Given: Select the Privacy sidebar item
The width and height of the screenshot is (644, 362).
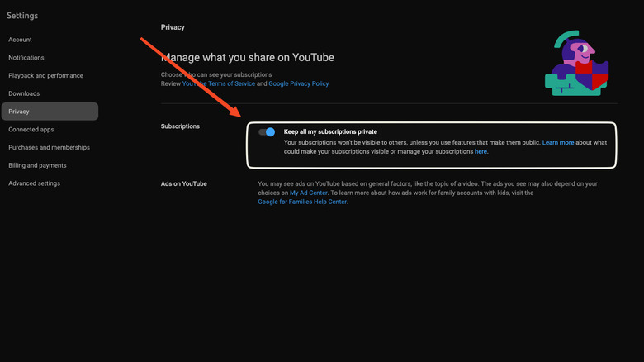Looking at the screenshot, I should [x=50, y=112].
